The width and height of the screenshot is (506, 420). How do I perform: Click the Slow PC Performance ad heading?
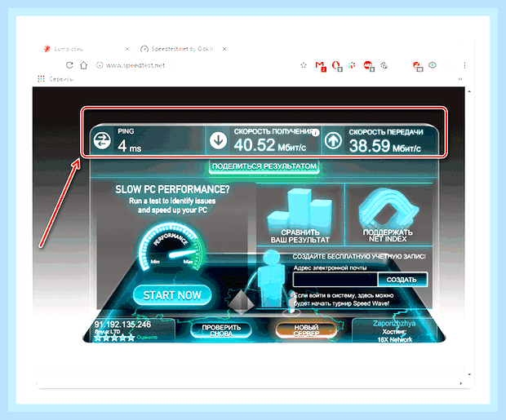pos(172,189)
